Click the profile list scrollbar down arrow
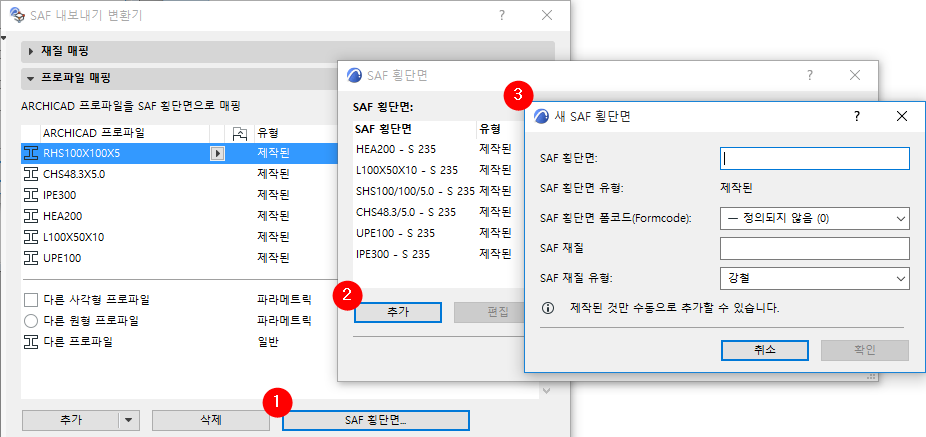 [546, 390]
